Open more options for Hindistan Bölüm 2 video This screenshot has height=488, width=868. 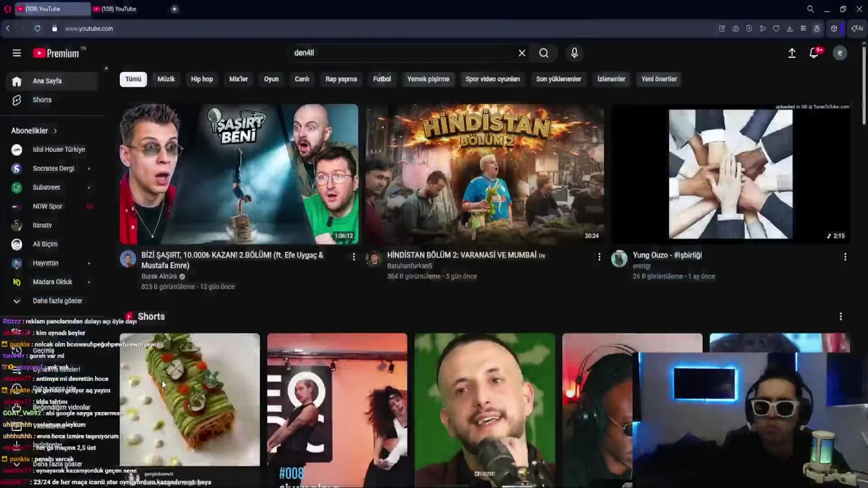coord(599,257)
